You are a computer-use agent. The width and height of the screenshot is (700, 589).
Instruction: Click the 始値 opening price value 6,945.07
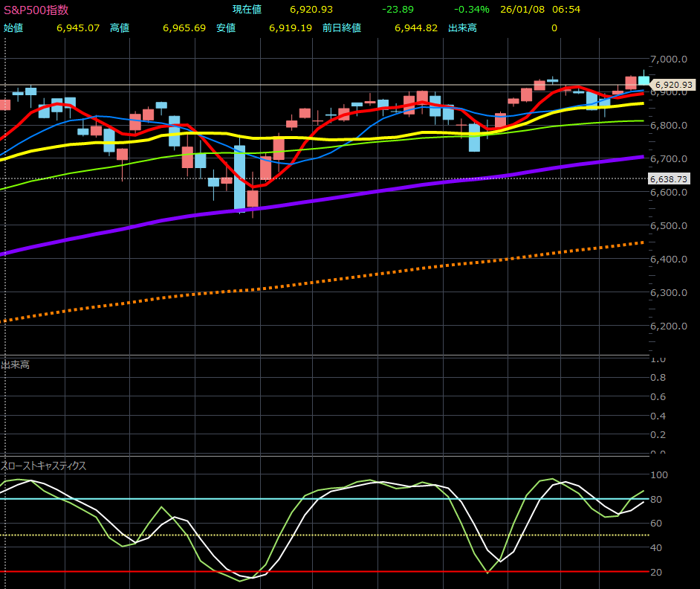pos(78,28)
